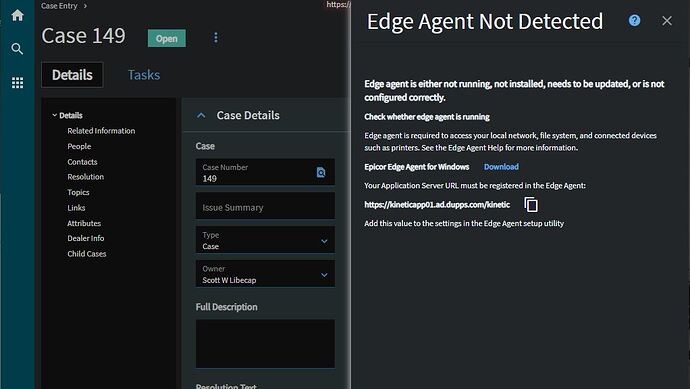Click the Case Details heading

click(248, 115)
